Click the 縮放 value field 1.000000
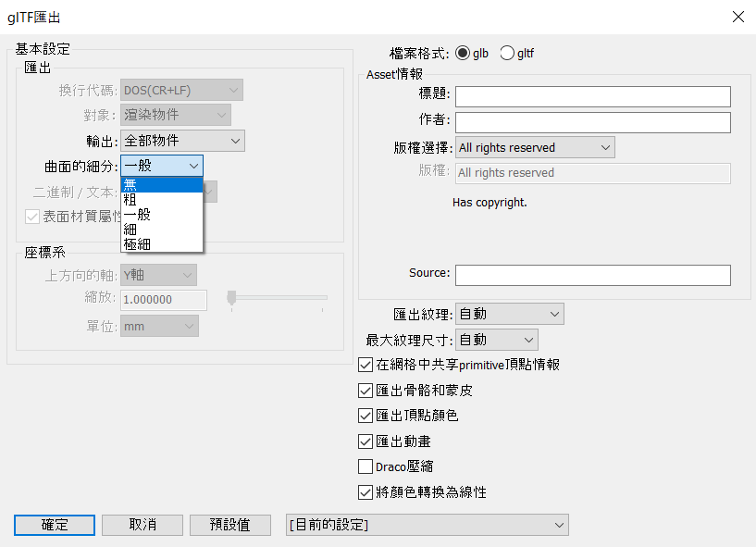The width and height of the screenshot is (756, 547). pyautogui.click(x=164, y=300)
